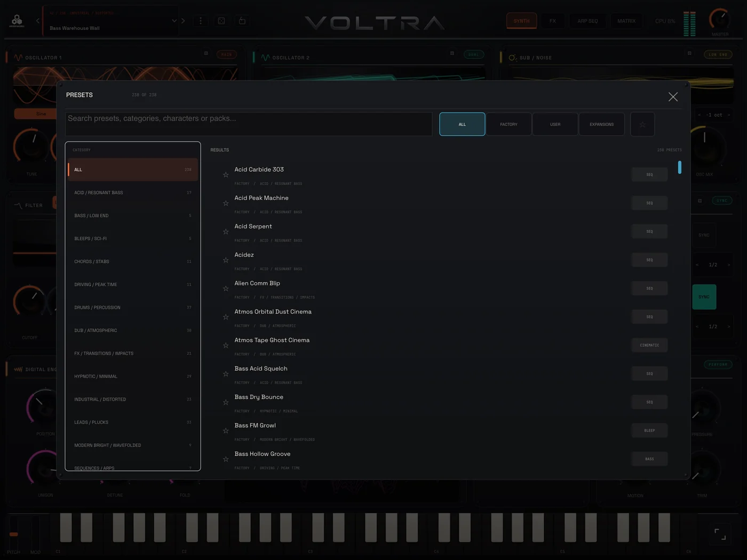Favorite the Bass Dry Bounce star
Screen dimensions: 747x560
(x=226, y=402)
